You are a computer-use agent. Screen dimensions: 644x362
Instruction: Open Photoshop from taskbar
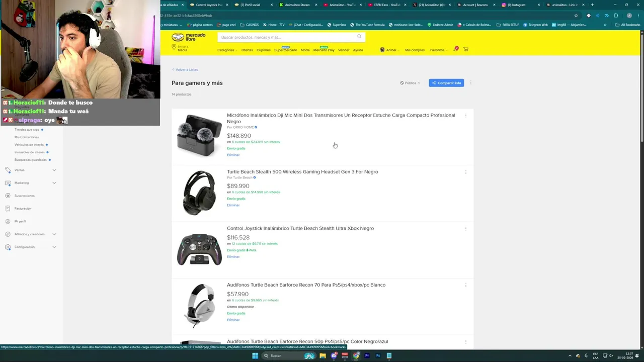pyautogui.click(x=378, y=355)
